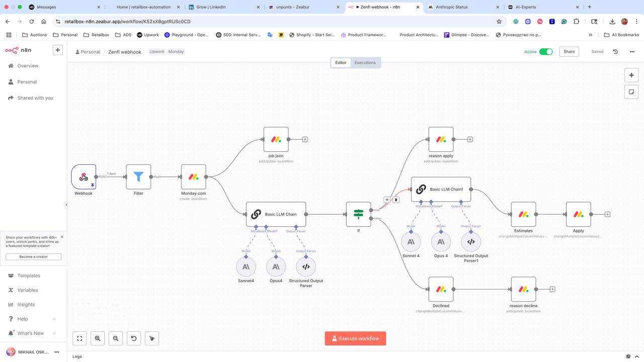
Task: Open the Basic LLM Chain node
Action: click(276, 214)
